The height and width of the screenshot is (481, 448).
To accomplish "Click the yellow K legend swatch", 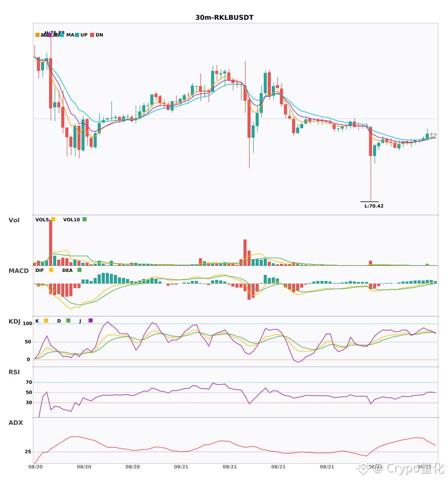I will [46, 320].
